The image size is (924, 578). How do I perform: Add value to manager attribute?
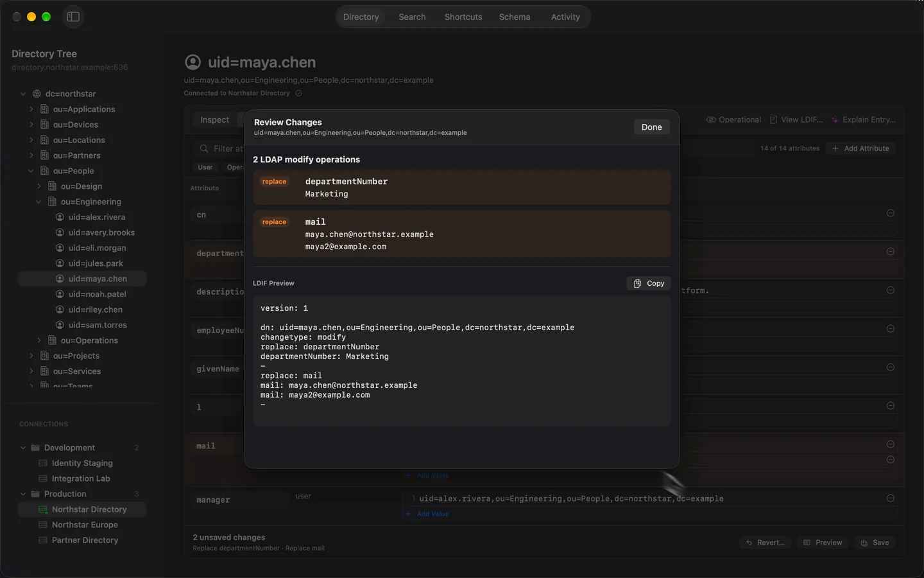click(427, 514)
